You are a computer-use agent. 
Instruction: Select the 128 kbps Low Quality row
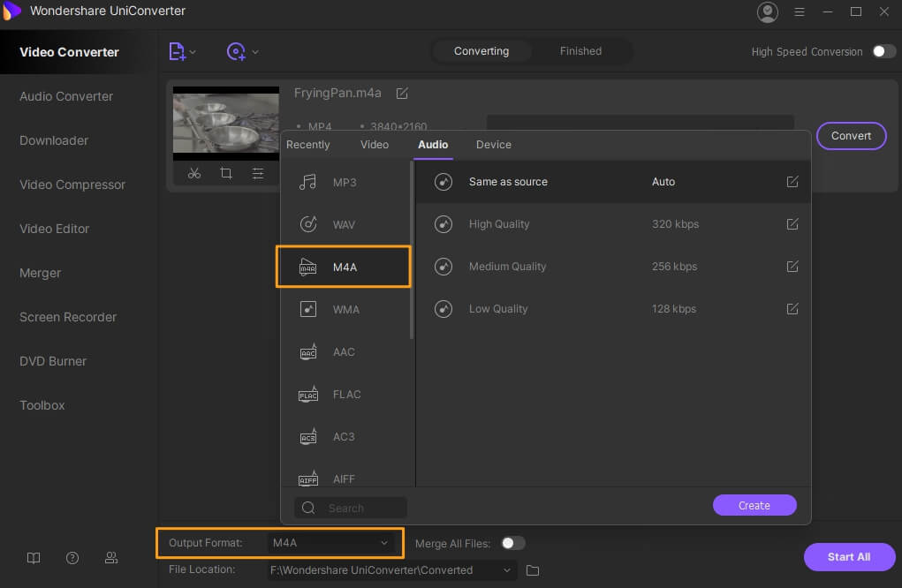pyautogui.click(x=613, y=309)
